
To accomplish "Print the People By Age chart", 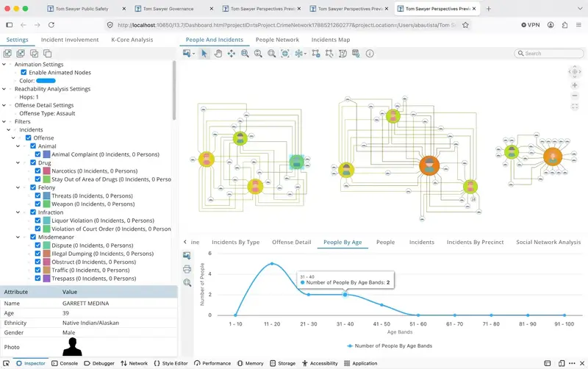I will (187, 269).
